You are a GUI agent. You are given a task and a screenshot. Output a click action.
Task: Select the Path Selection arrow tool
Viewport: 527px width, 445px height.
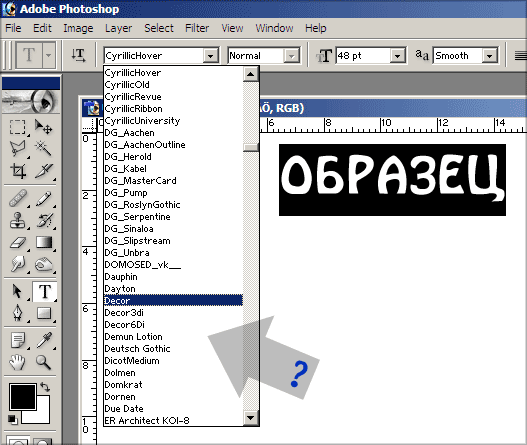click(17, 291)
